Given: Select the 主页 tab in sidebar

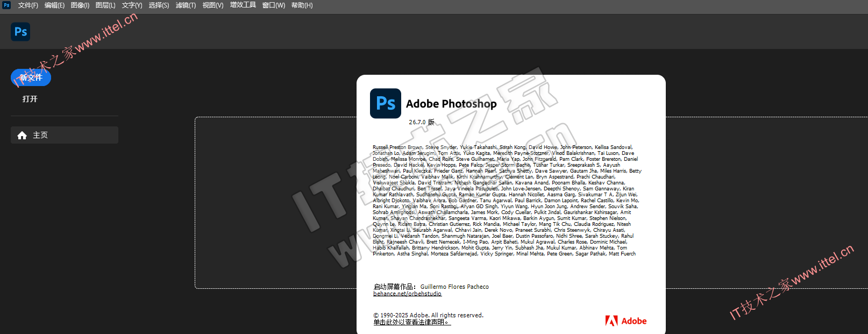Looking at the screenshot, I should point(65,135).
